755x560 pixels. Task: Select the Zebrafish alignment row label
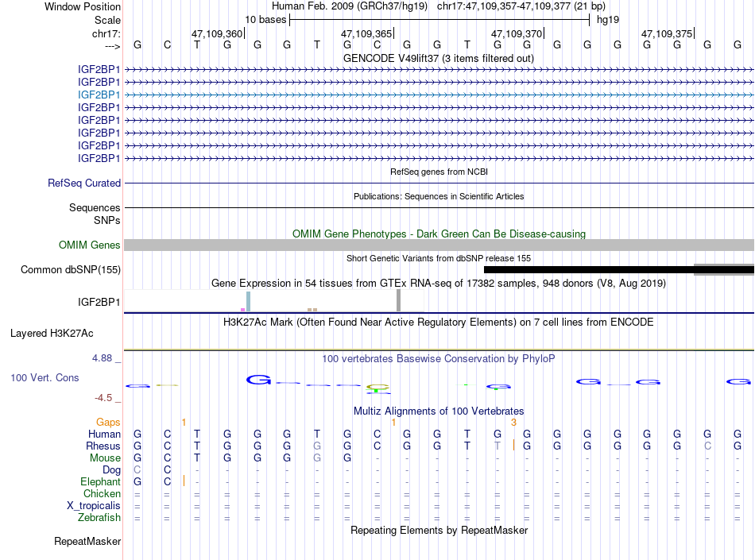99,518
